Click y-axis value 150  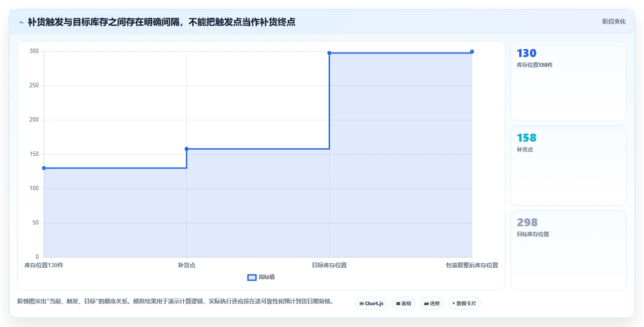click(34, 154)
